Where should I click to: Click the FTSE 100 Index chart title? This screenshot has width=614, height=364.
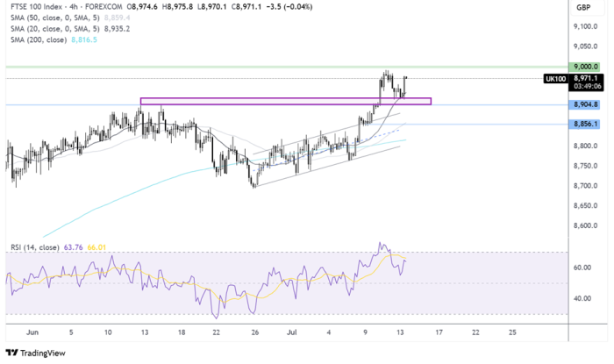pos(35,8)
